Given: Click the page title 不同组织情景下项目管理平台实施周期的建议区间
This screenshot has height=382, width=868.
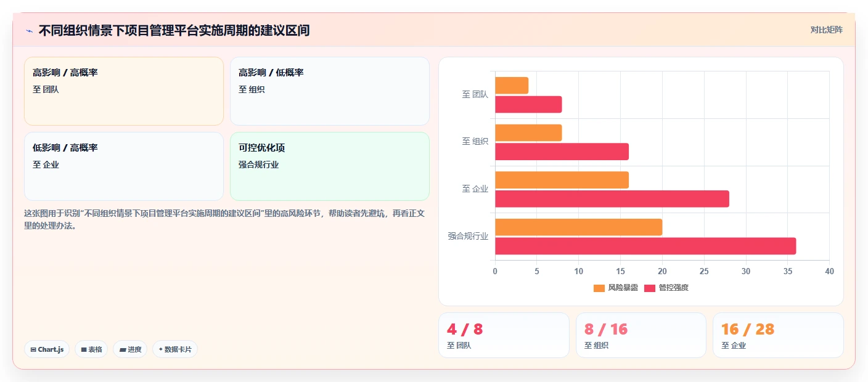Looking at the screenshot, I should (174, 30).
